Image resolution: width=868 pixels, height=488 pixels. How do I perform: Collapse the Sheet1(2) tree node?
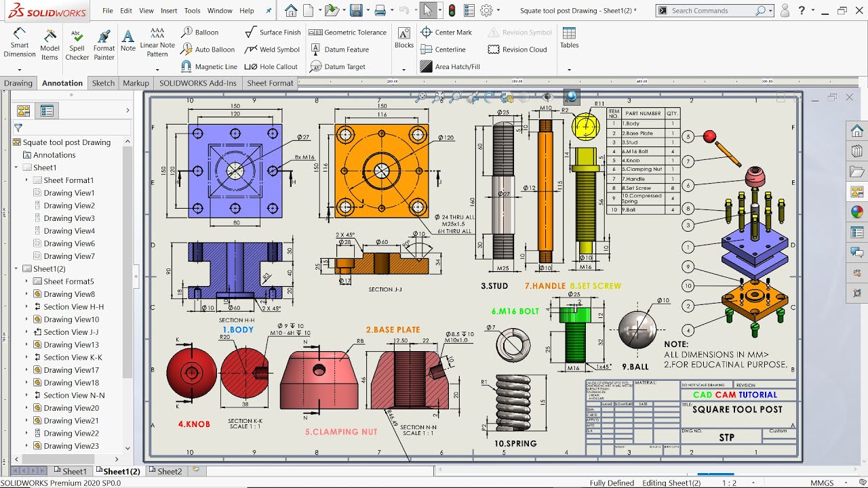(x=16, y=269)
